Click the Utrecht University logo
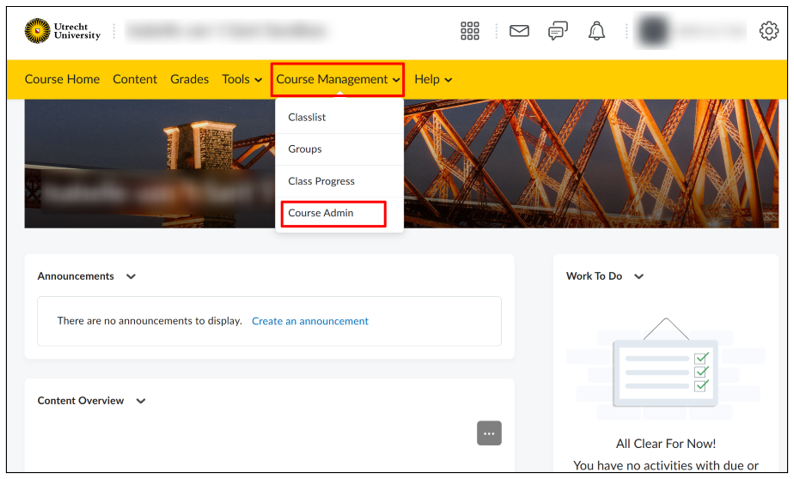 click(x=63, y=31)
